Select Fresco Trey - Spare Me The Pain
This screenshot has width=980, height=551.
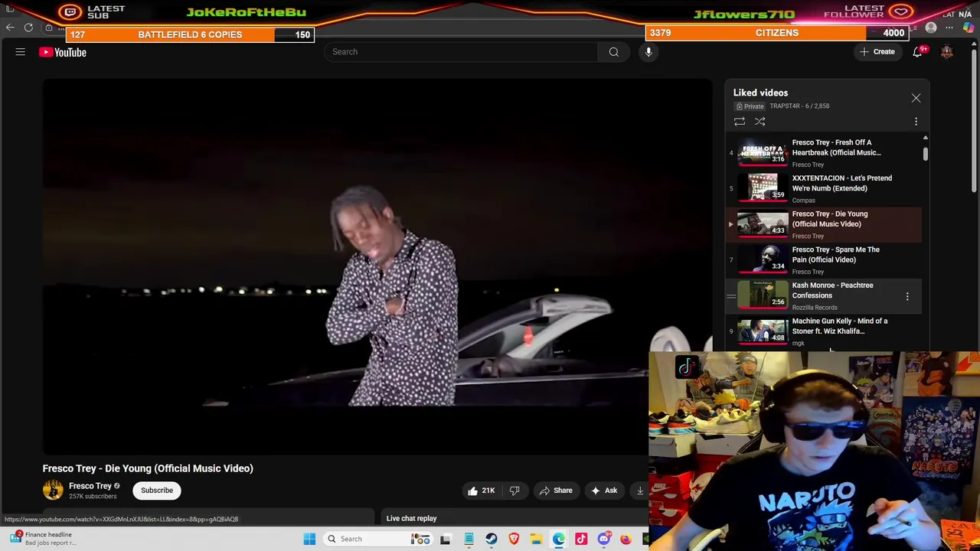pyautogui.click(x=824, y=259)
